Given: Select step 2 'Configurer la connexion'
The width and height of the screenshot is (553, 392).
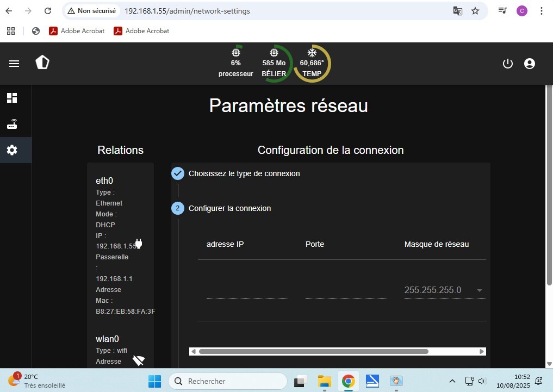Looking at the screenshot, I should tap(229, 208).
